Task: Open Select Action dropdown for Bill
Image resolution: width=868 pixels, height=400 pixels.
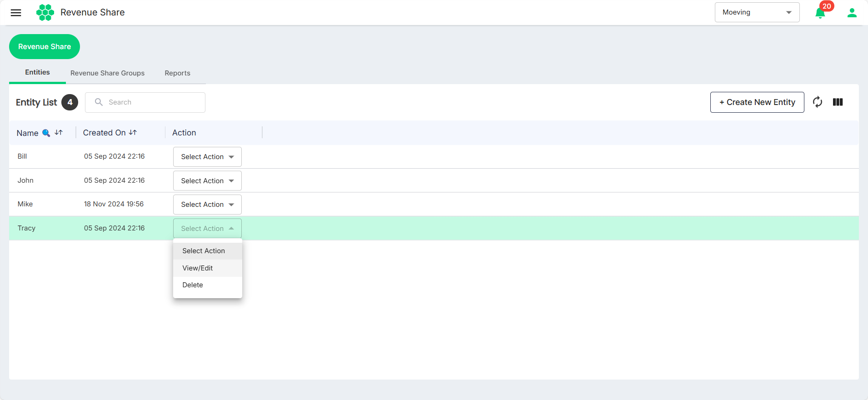Action: click(207, 157)
